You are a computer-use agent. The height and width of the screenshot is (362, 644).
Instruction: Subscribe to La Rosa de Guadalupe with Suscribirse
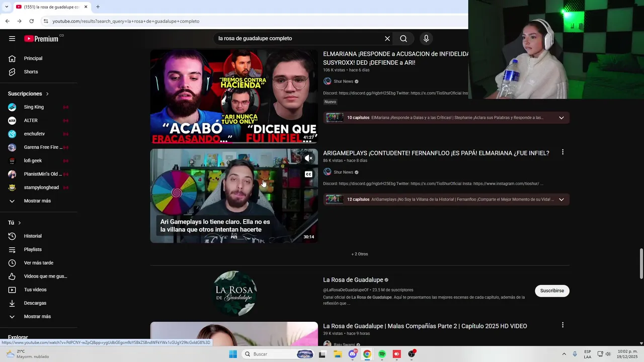tap(552, 291)
